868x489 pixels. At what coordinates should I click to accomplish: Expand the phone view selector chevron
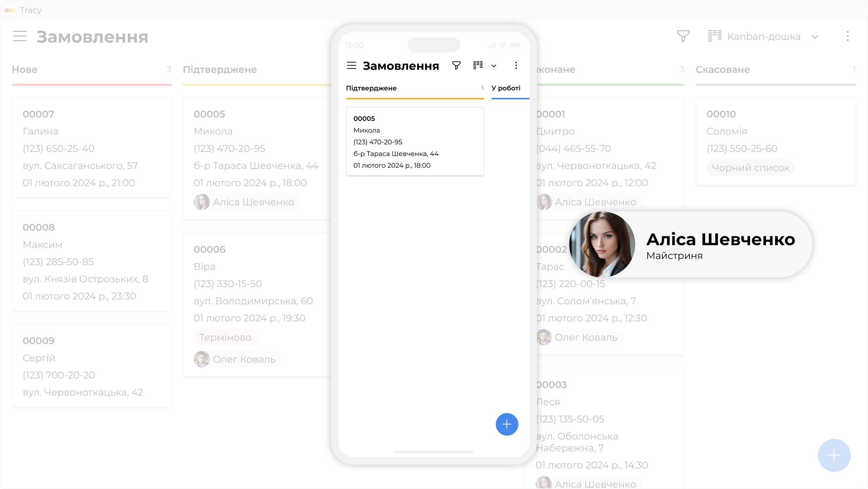click(494, 66)
